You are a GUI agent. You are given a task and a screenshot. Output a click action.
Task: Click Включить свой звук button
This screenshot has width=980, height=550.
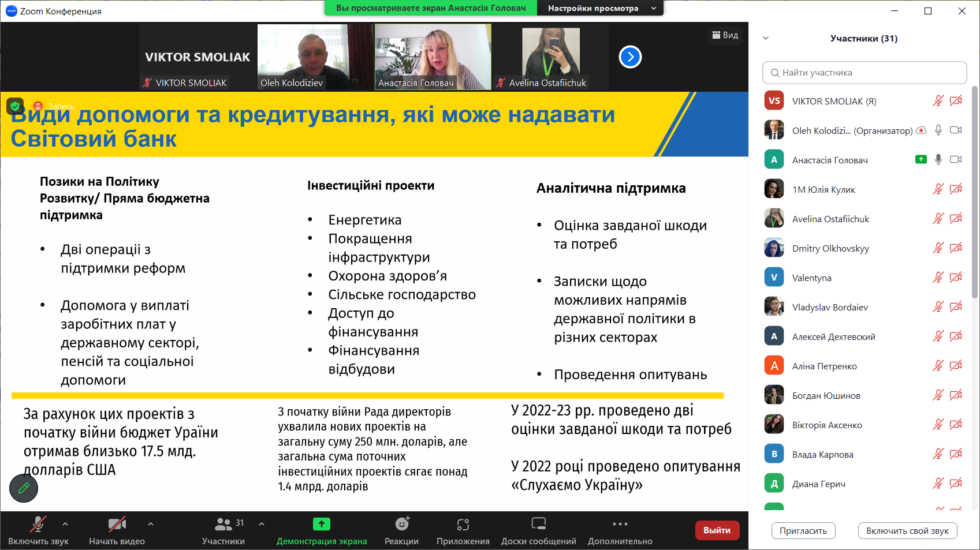click(x=907, y=531)
